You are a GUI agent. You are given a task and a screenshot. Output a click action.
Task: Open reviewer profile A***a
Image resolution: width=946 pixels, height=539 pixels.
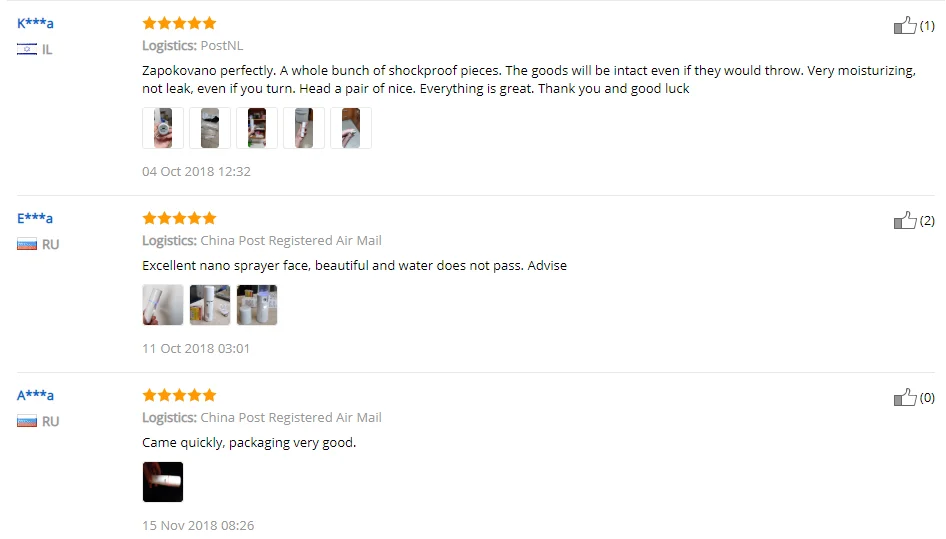35,395
